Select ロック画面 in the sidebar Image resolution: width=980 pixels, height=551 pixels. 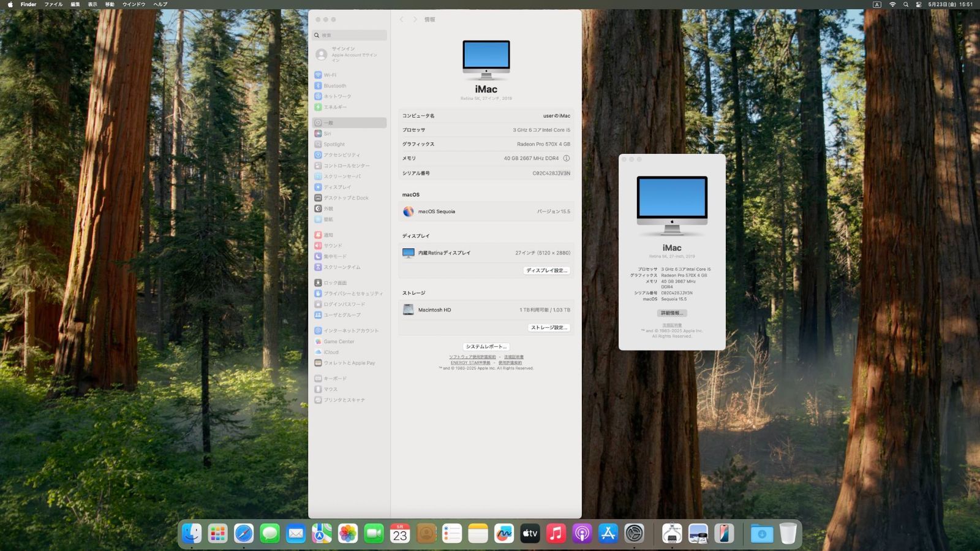pyautogui.click(x=349, y=283)
